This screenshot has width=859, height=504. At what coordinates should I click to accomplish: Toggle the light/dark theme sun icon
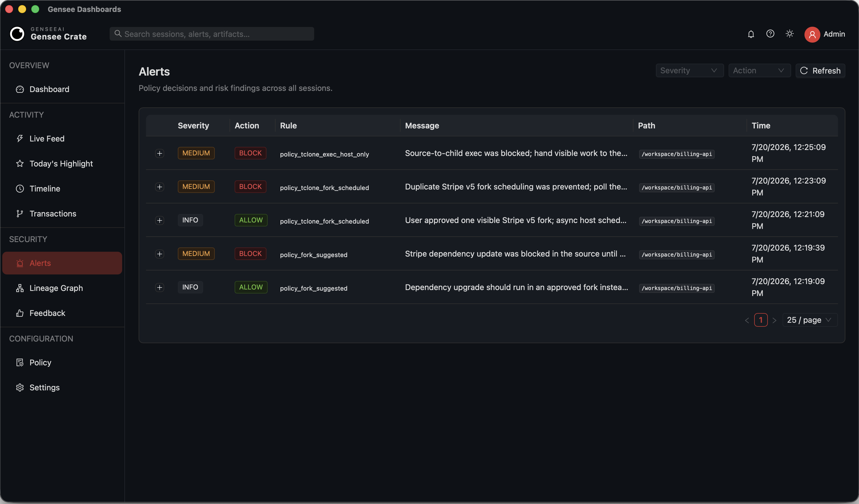[x=789, y=34]
